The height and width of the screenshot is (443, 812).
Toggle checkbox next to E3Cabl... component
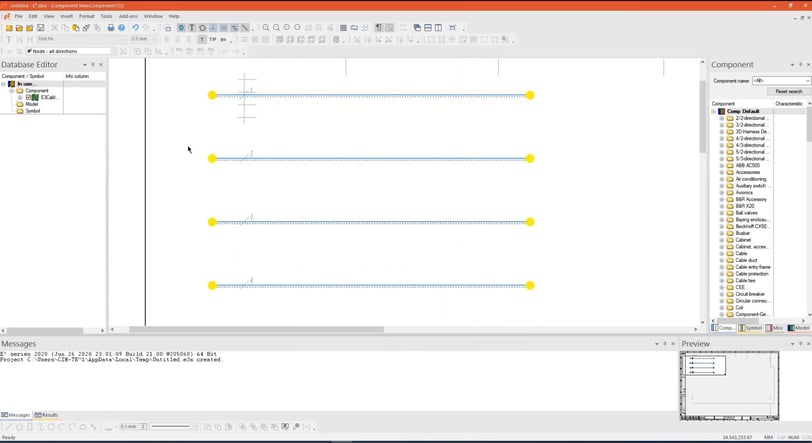point(28,97)
